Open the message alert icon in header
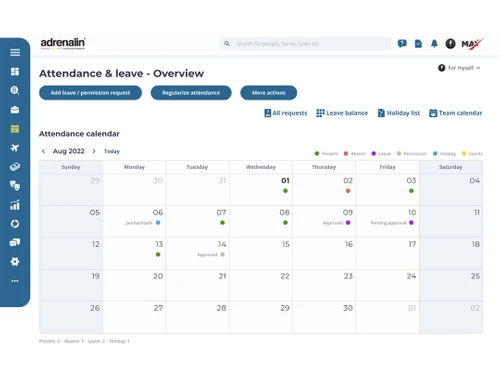This screenshot has height=375, width=500. (402, 44)
